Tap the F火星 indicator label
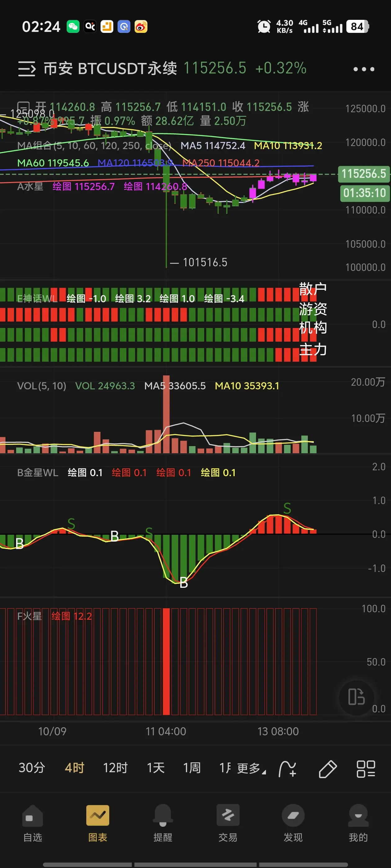 [29, 616]
